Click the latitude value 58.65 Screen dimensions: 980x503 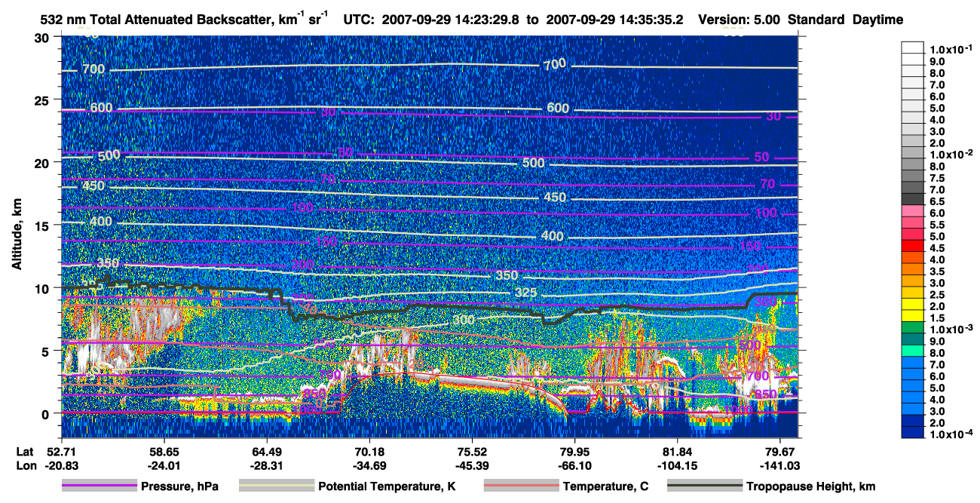[164, 452]
